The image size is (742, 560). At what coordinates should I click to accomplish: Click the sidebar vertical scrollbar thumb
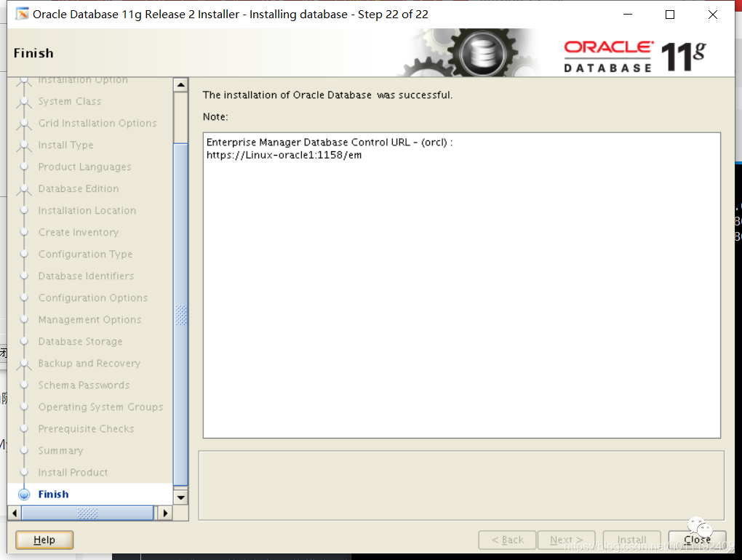click(x=180, y=314)
